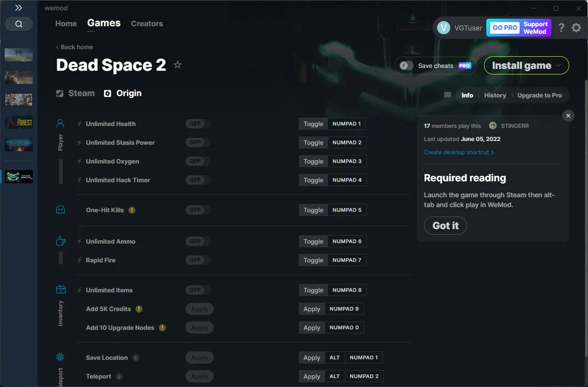The height and width of the screenshot is (387, 588).
Task: Switch to the Creators tab
Action: [x=147, y=23]
